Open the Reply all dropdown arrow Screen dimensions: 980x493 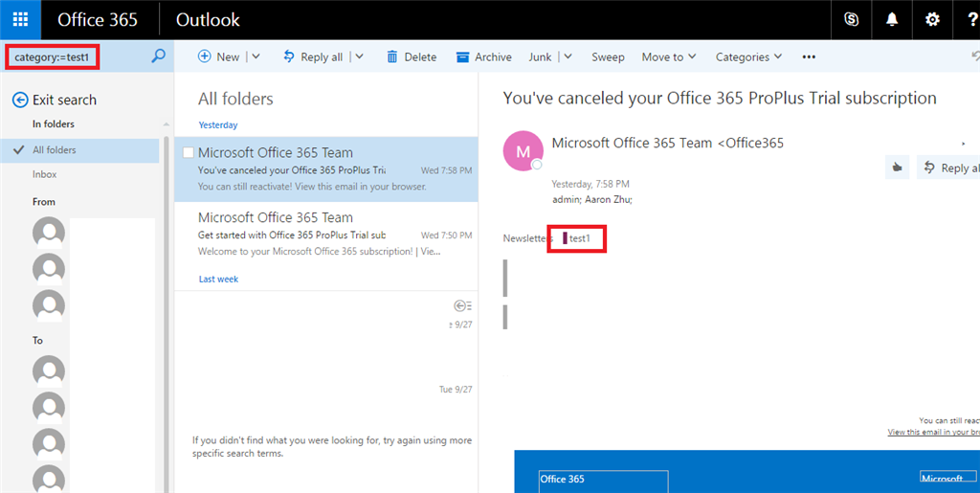pyautogui.click(x=359, y=56)
